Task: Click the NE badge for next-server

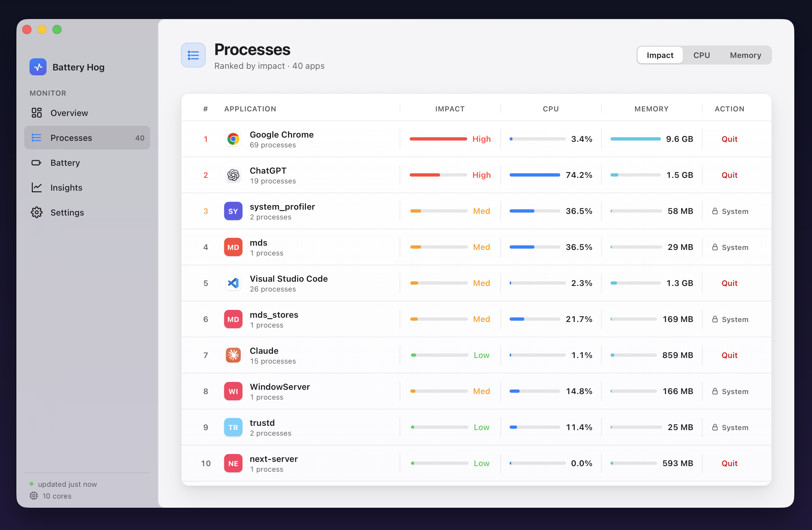Action: [233, 464]
